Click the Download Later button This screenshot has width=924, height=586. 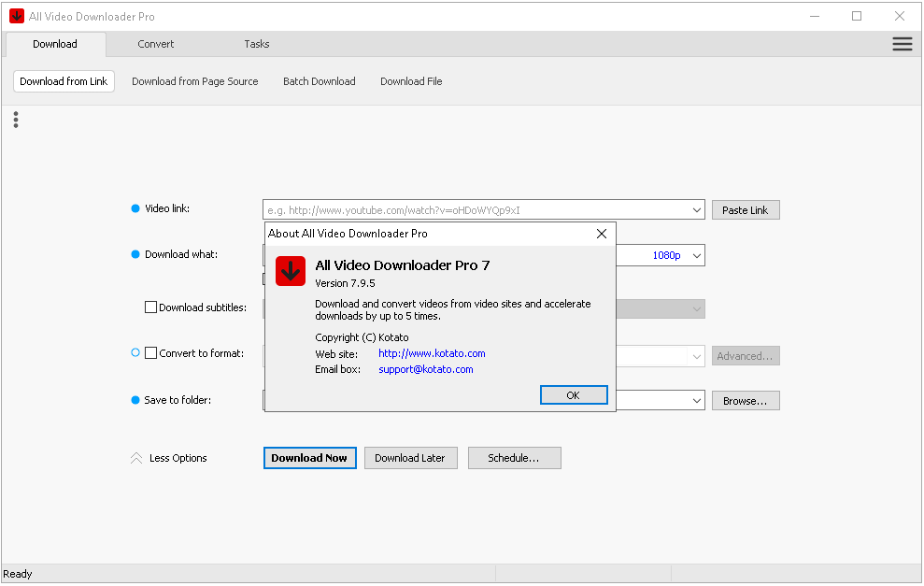(411, 458)
